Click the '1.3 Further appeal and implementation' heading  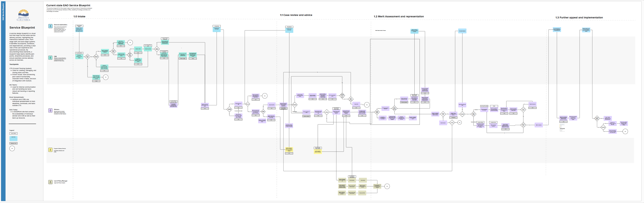pyautogui.click(x=579, y=18)
